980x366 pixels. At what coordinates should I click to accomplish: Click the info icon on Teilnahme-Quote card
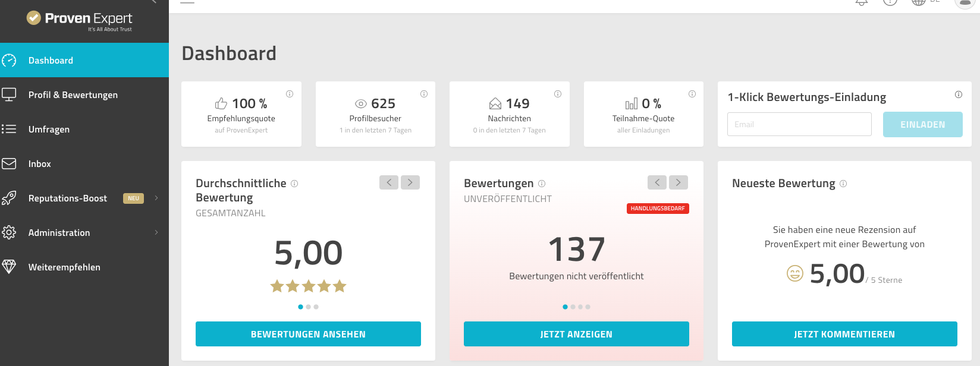(692, 94)
